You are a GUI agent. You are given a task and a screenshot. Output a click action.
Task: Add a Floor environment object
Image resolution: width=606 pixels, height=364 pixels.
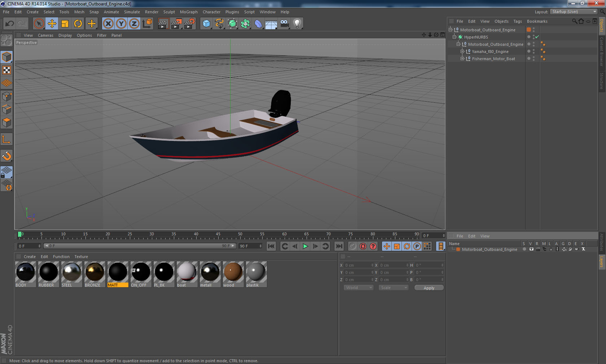tap(271, 24)
